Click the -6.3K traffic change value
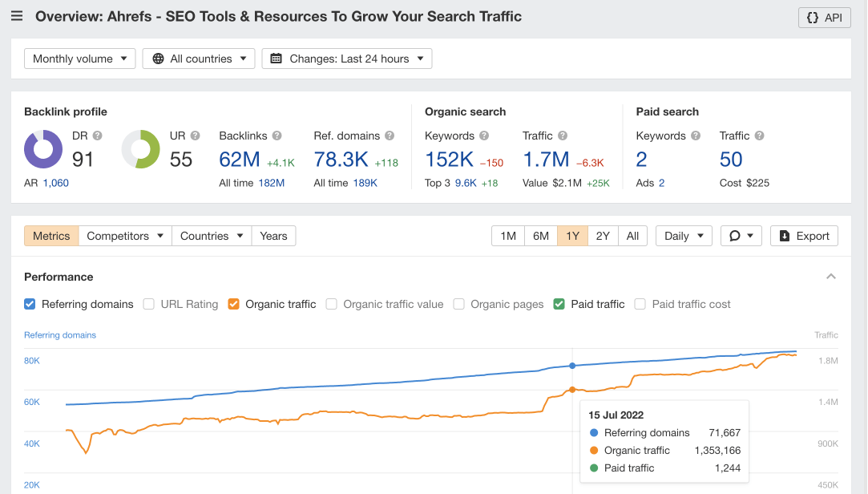Screen dimensions: 868x494 coord(590,163)
